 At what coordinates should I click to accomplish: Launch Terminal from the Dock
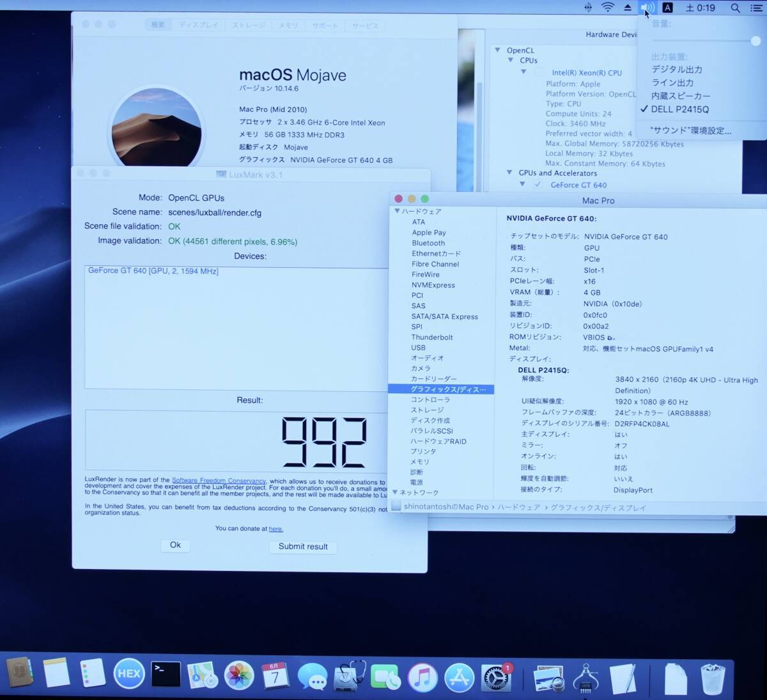(x=166, y=674)
